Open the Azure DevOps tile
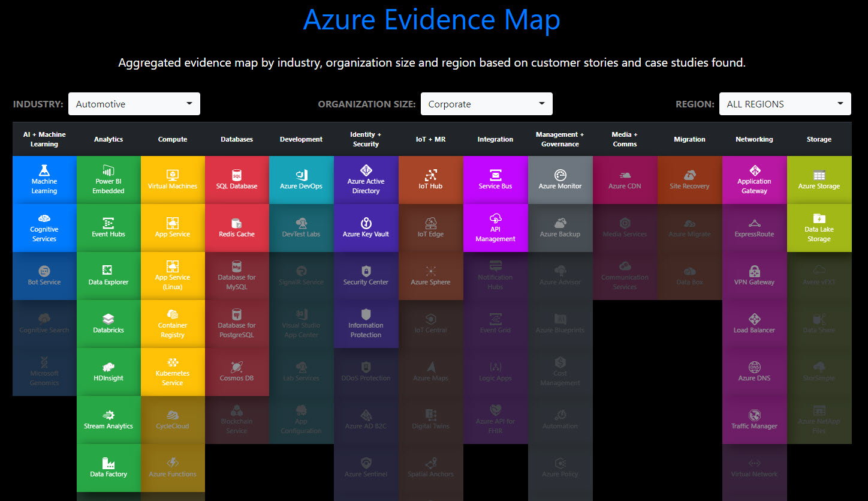Screen dimensions: 868x501 (302, 180)
